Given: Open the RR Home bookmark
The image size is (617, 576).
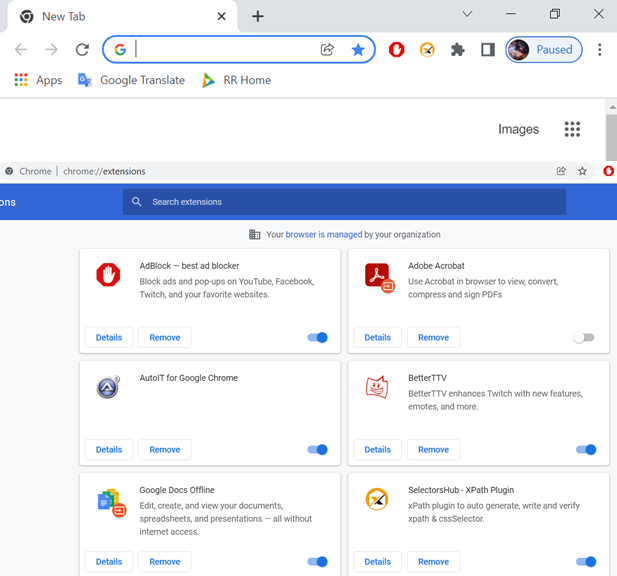Looking at the screenshot, I should point(236,80).
